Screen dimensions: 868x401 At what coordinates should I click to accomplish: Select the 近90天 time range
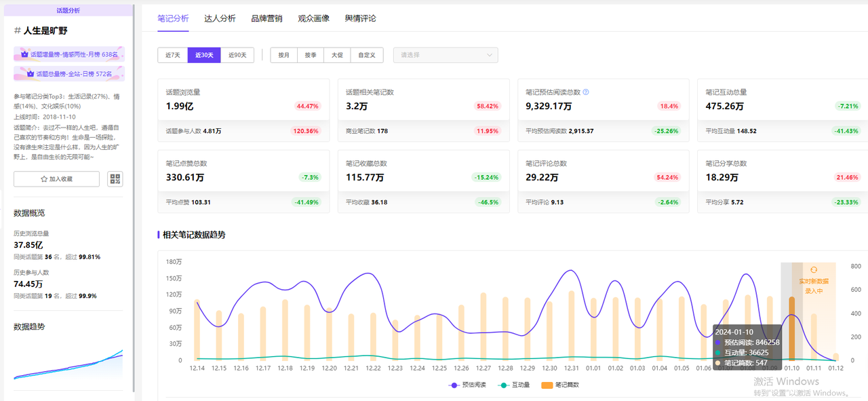pyautogui.click(x=237, y=55)
